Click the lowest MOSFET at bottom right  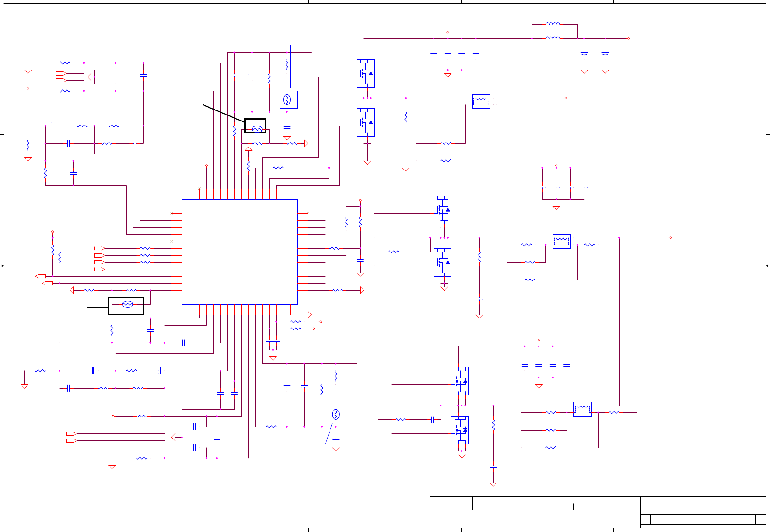click(460, 430)
